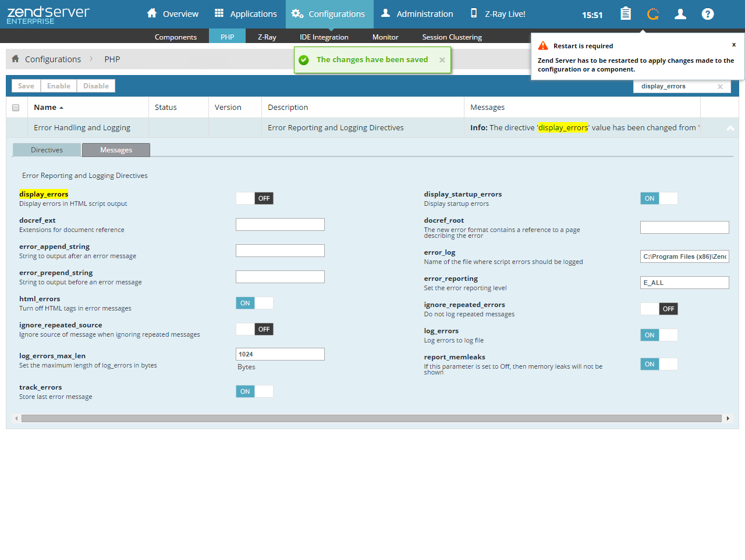
Task: Open the Z-Ray submenu tab
Action: click(x=267, y=37)
